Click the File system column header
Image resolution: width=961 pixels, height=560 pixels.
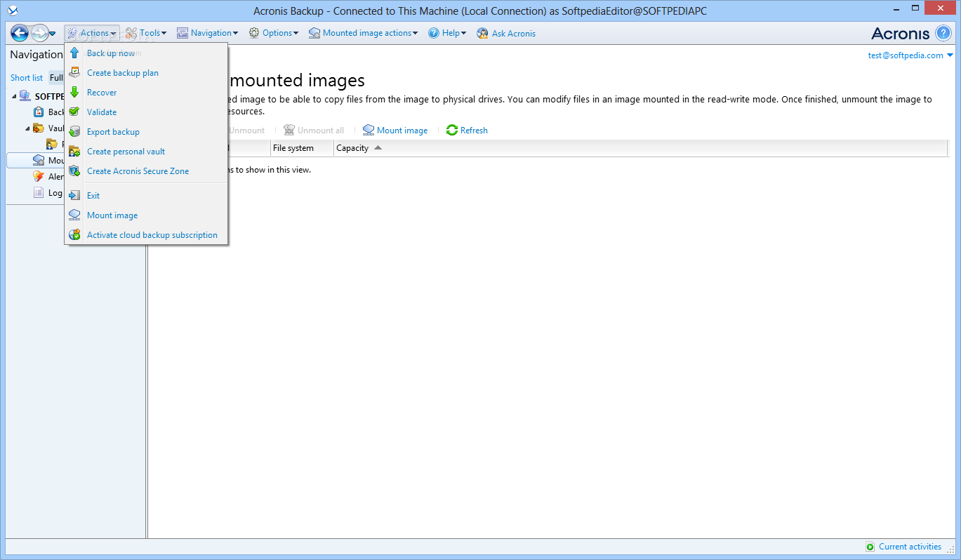click(x=302, y=148)
